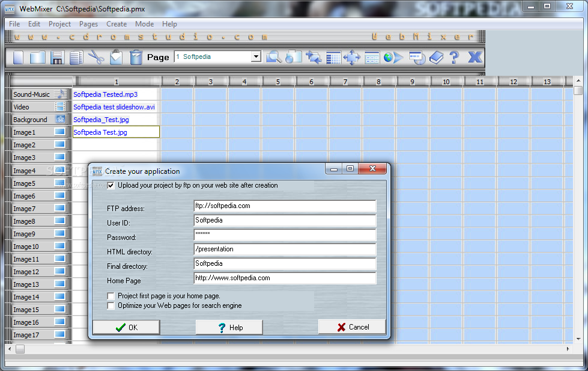The width and height of the screenshot is (588, 371).
Task: Enable Project first page is home page
Action: click(111, 296)
